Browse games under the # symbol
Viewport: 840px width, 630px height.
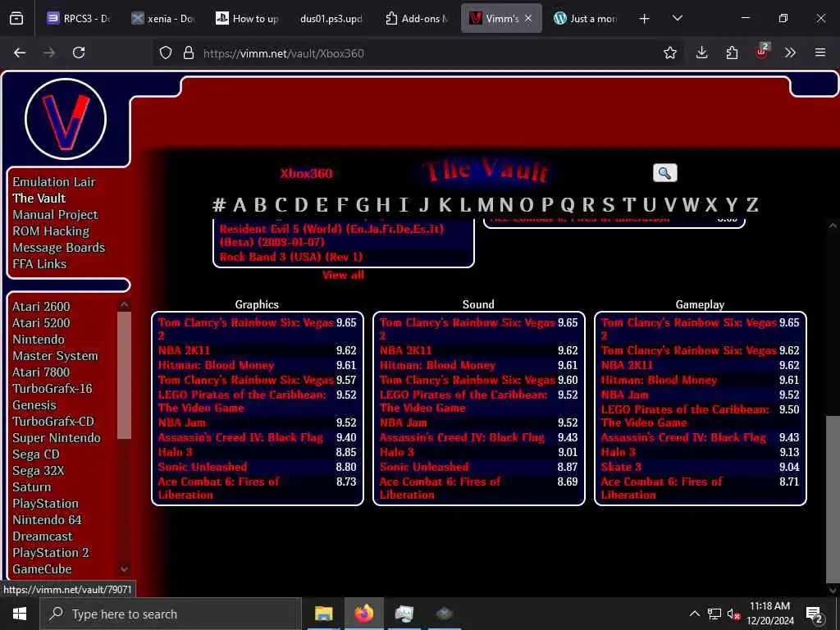pyautogui.click(x=218, y=204)
